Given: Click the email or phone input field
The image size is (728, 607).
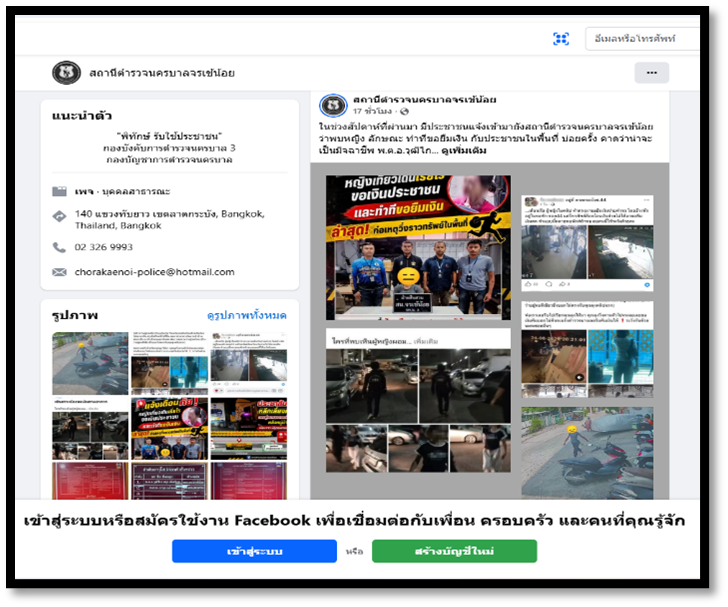Looking at the screenshot, I should coord(643,39).
